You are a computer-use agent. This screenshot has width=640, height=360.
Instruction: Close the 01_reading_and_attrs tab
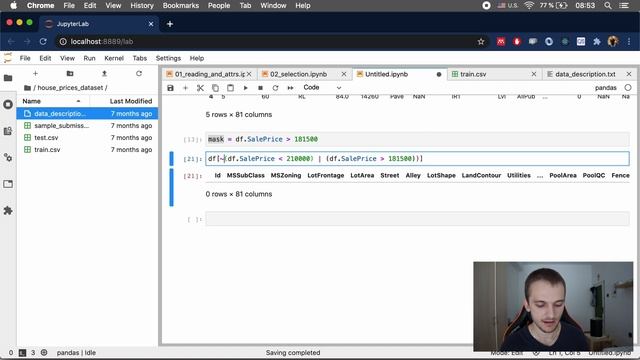(249, 74)
